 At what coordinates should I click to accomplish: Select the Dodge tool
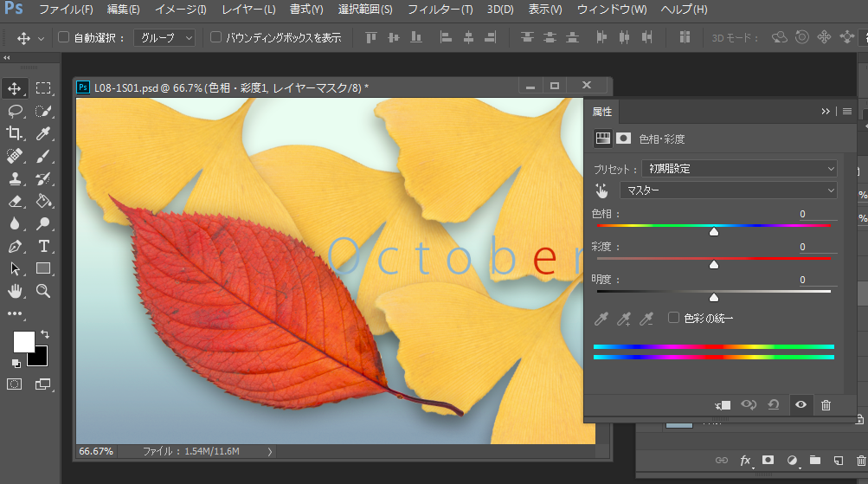click(43, 223)
